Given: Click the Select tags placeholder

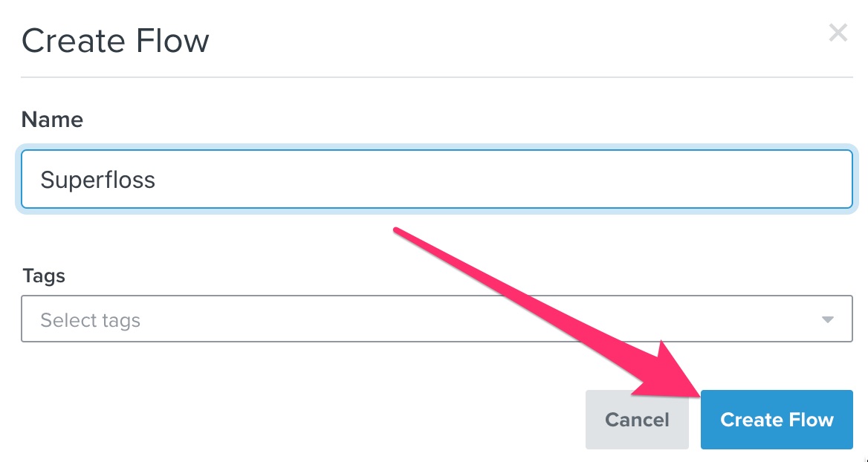Looking at the screenshot, I should (90, 320).
